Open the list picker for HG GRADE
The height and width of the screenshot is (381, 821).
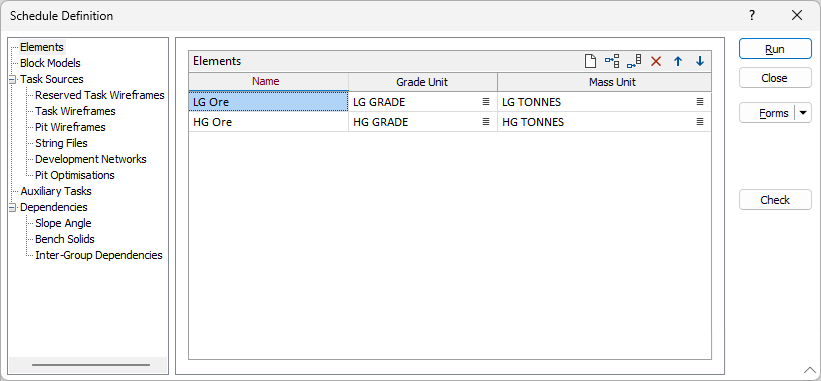(486, 122)
